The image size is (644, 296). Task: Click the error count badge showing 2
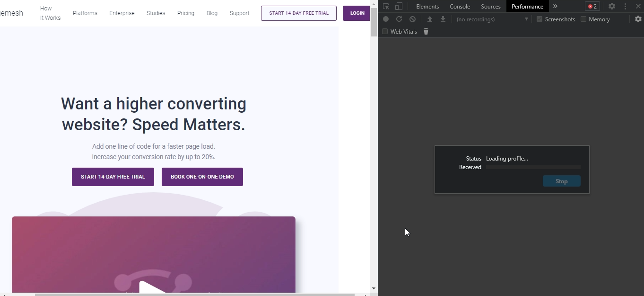pyautogui.click(x=592, y=7)
